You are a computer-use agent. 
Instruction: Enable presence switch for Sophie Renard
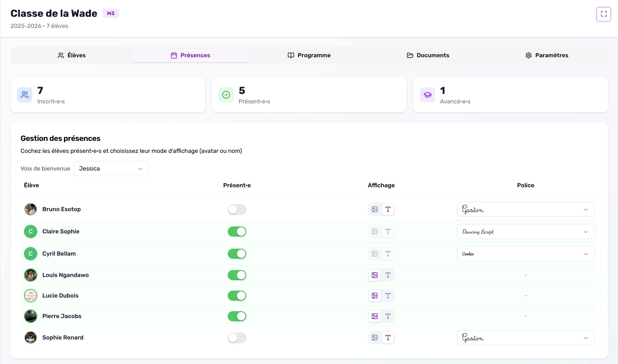237,338
